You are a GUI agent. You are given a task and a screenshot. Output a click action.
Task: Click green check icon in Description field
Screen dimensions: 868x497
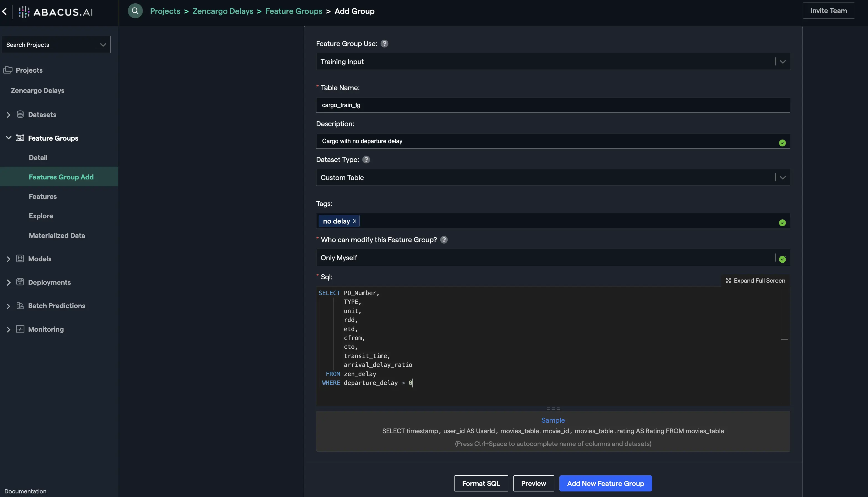[x=782, y=143]
